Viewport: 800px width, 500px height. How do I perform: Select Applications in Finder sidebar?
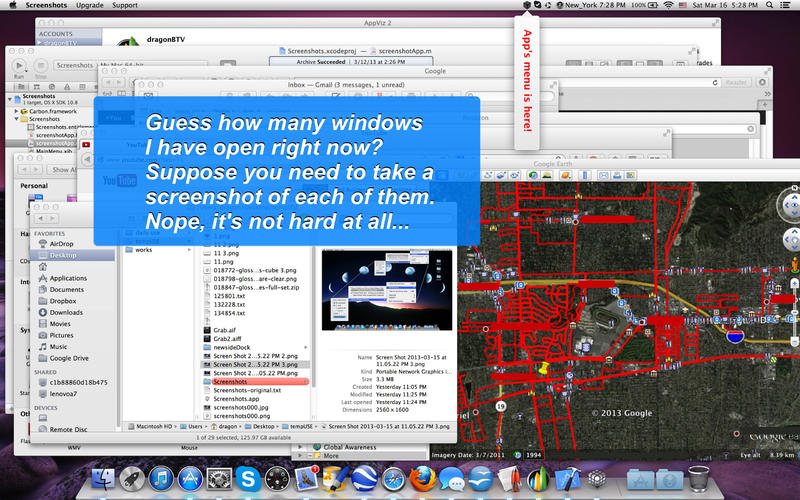(68, 278)
